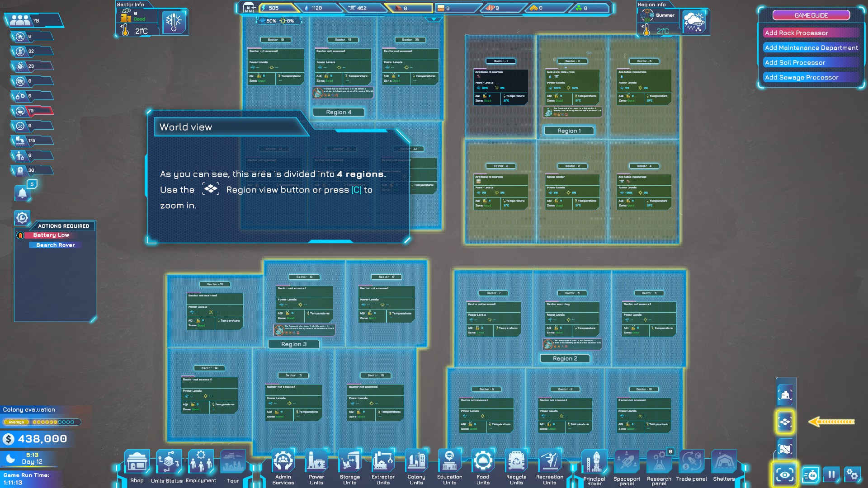Open the Employment panel
Viewport: 868px width, 488px height.
coord(201,463)
